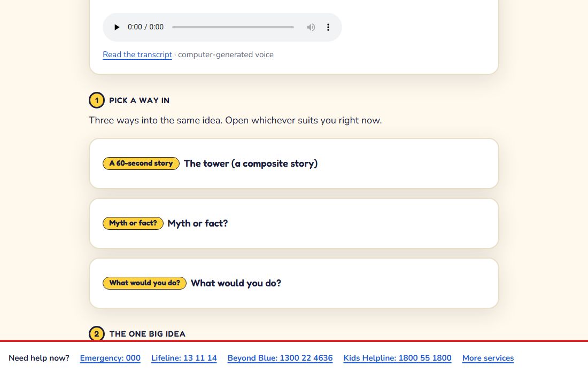Expand The tower (a composite story) card
The height and width of the screenshot is (374, 588).
(x=294, y=163)
